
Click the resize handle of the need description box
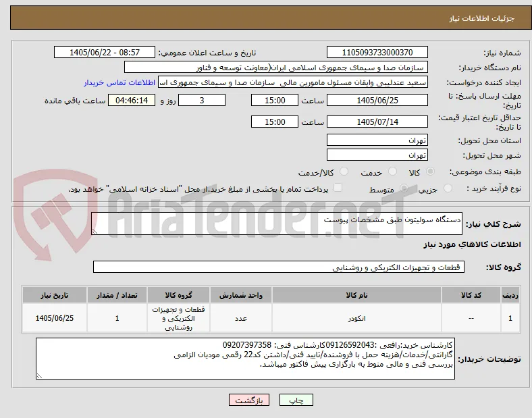tap(95, 232)
